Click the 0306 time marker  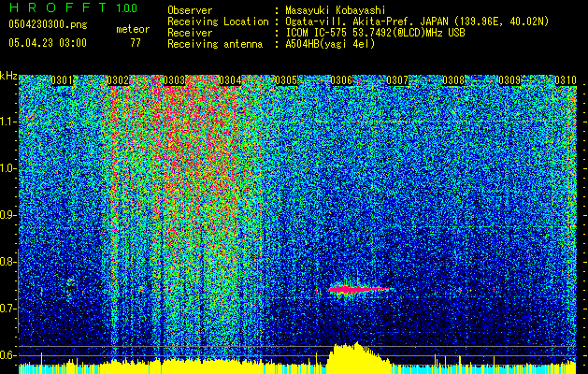click(x=341, y=80)
